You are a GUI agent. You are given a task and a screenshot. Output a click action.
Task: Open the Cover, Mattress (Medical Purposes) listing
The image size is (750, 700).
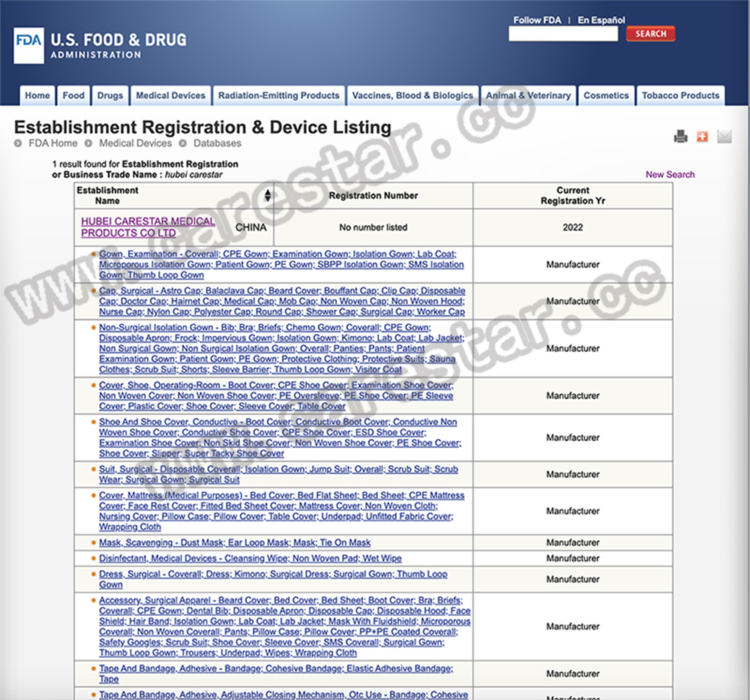(x=282, y=511)
